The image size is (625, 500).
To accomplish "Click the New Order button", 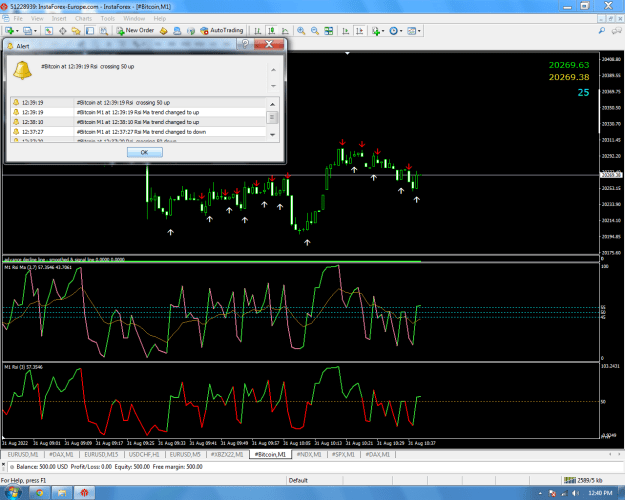I will click(135, 30).
